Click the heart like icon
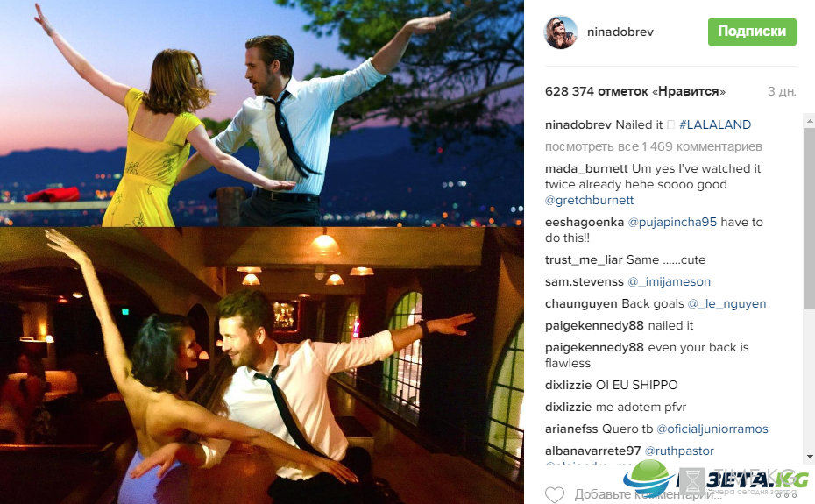The width and height of the screenshot is (815, 504). [x=554, y=494]
